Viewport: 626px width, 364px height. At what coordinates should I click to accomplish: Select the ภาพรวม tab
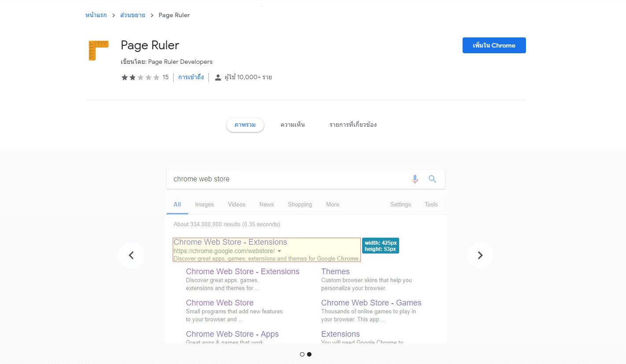(245, 125)
